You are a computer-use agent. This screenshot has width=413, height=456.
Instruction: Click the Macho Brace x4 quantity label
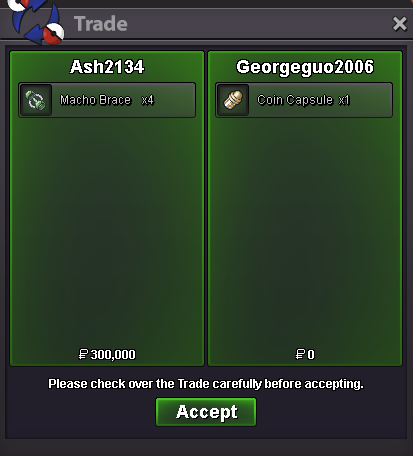(x=147, y=100)
